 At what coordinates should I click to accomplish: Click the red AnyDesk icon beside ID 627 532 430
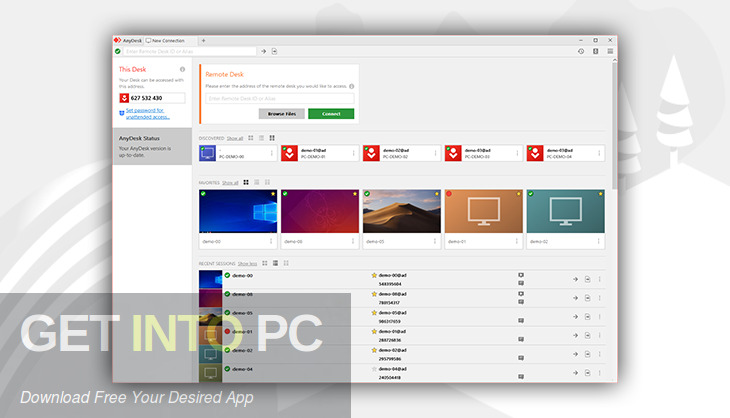tap(124, 98)
